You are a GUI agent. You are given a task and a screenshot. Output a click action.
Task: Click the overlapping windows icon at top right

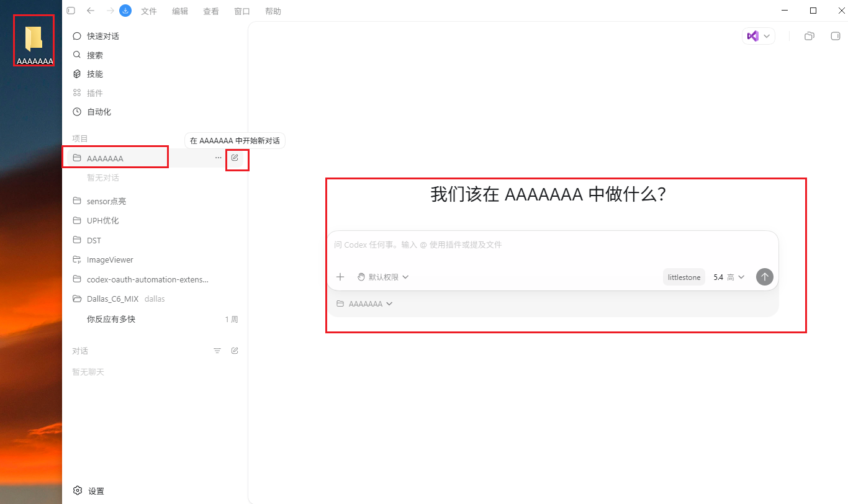pos(809,36)
